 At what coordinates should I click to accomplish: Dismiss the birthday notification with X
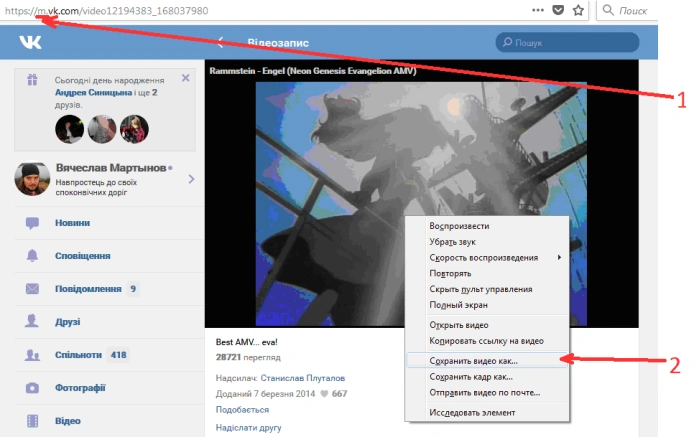(x=185, y=78)
